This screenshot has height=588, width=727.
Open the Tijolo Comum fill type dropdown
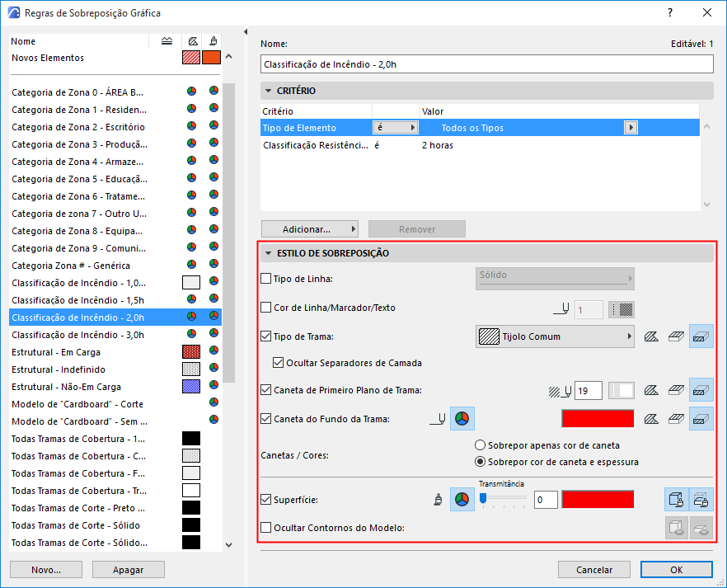click(x=555, y=336)
